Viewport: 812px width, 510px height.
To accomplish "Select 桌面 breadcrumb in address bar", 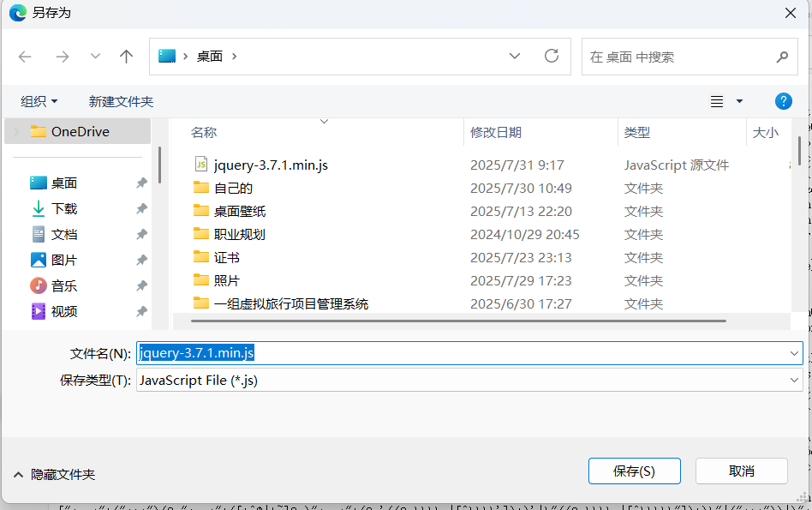I will click(210, 57).
